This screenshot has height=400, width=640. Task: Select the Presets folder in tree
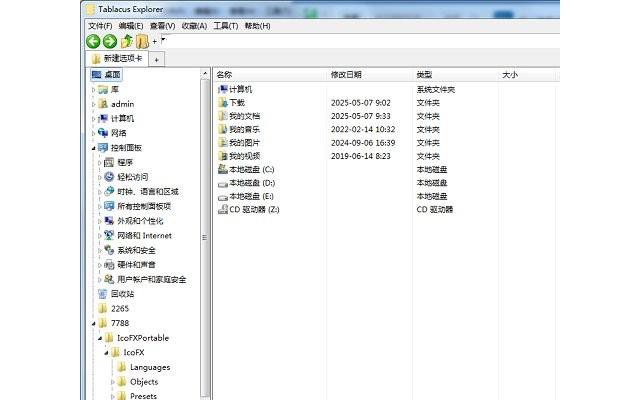(x=137, y=396)
